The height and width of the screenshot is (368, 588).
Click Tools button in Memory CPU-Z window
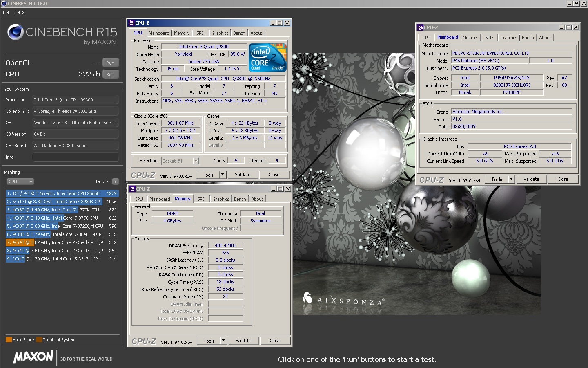click(x=209, y=341)
